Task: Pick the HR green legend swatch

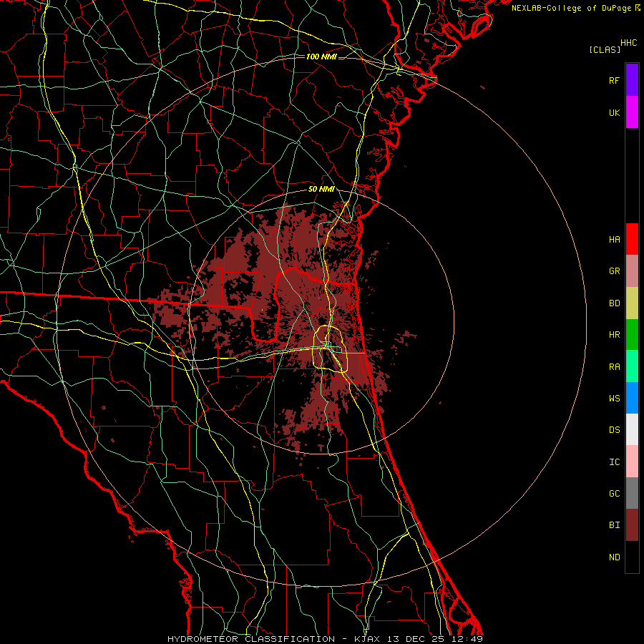Action: tap(632, 335)
